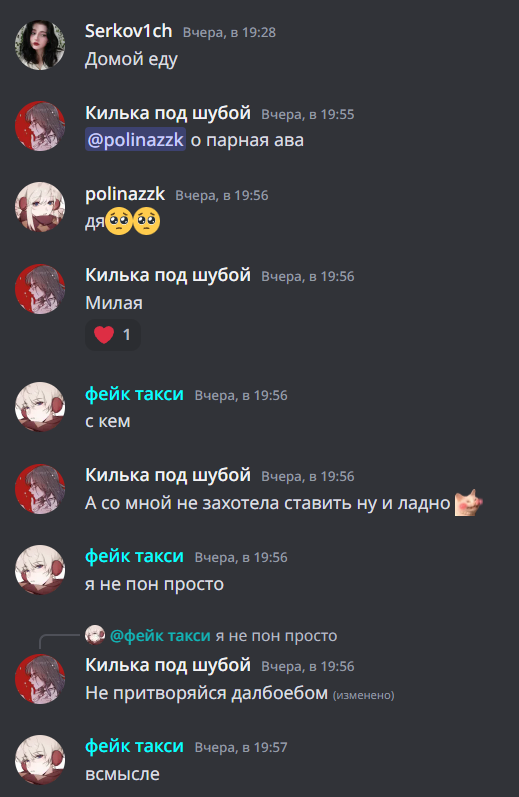This screenshot has width=519, height=797.
Task: Click the second pleading face emoji
Action: 146,221
